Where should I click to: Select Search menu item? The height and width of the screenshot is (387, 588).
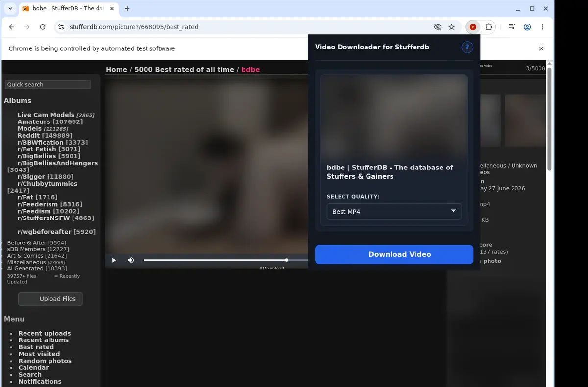pyautogui.click(x=30, y=374)
